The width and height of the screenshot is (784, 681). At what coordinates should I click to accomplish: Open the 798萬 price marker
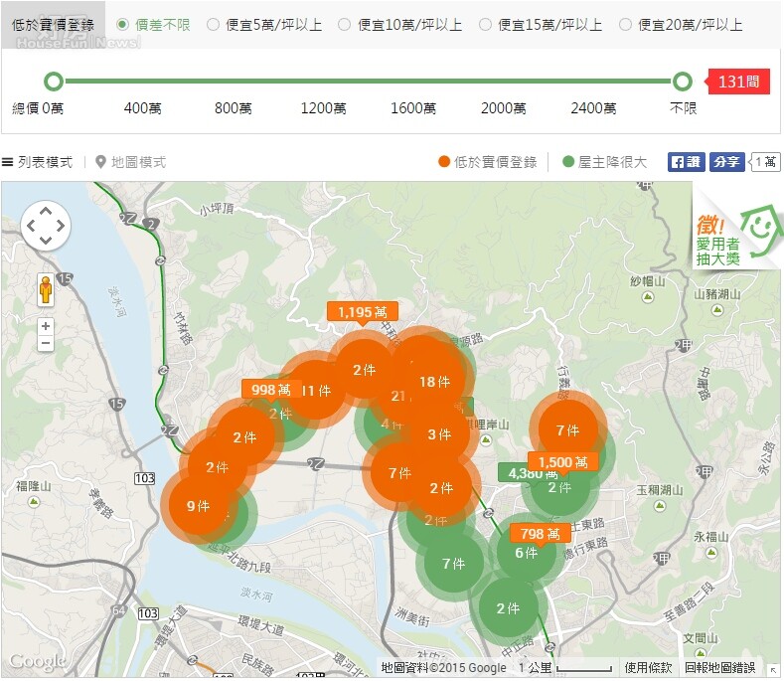[x=540, y=534]
